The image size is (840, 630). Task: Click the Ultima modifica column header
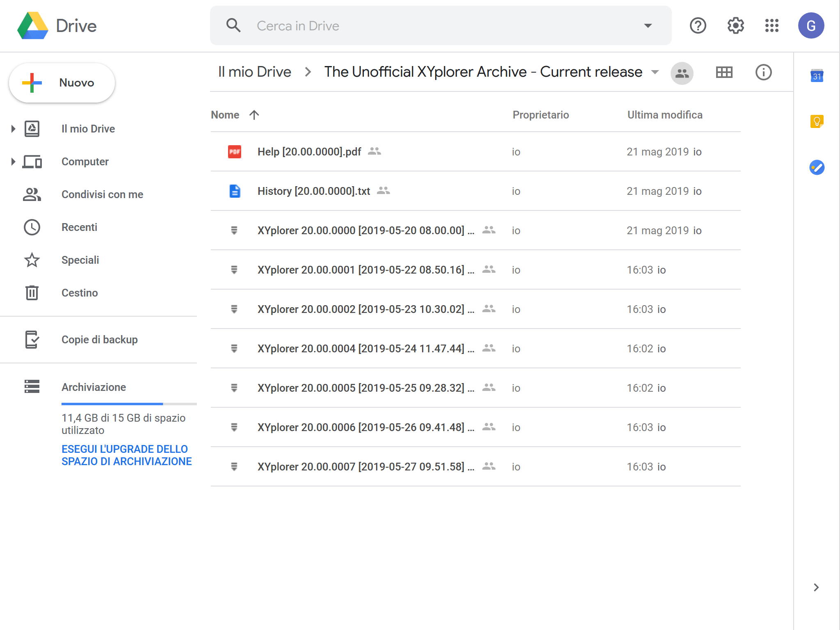tap(665, 115)
